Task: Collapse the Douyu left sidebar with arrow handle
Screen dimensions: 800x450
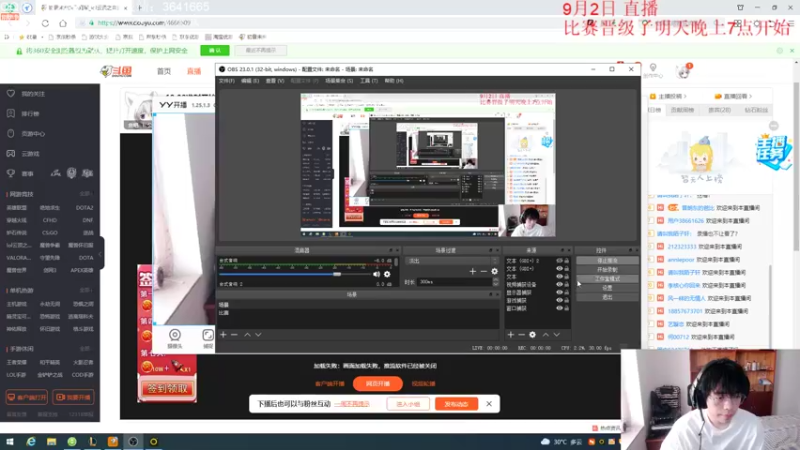Action: click(101, 254)
